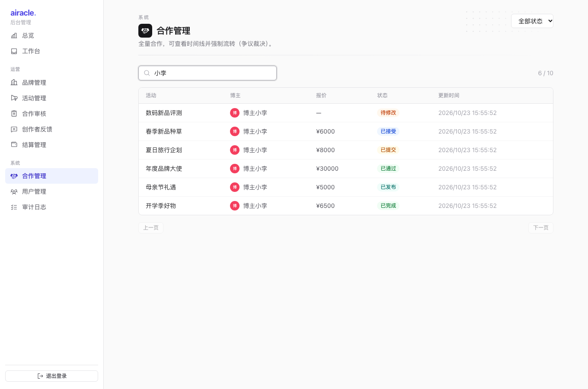The image size is (588, 389).
Task: Click the ¥30000 price cell
Action: [x=327, y=169]
